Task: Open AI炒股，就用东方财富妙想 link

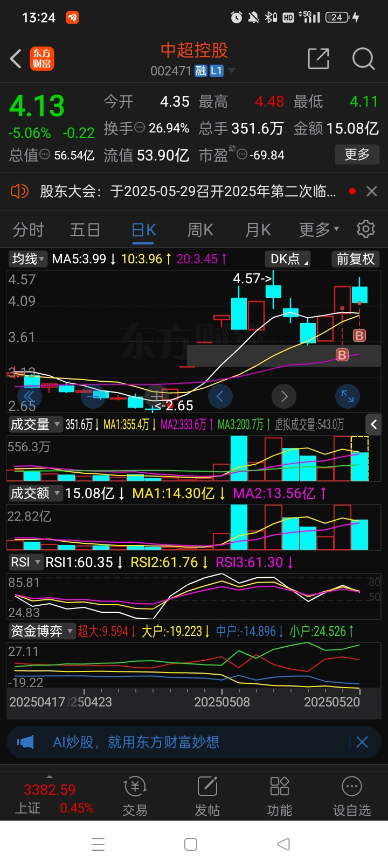Action: point(136,742)
